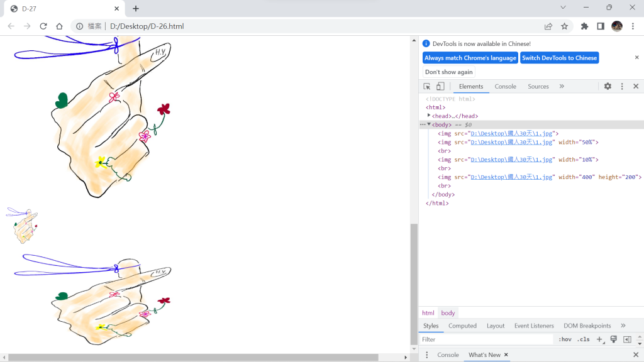Screen dimensions: 644x362
Task: Toggle Chrome side panel
Action: 601,26
